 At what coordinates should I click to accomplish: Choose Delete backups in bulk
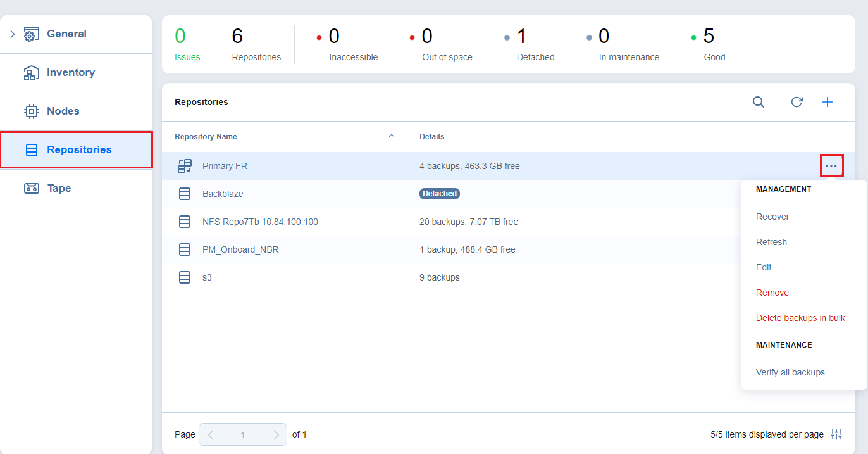(800, 318)
